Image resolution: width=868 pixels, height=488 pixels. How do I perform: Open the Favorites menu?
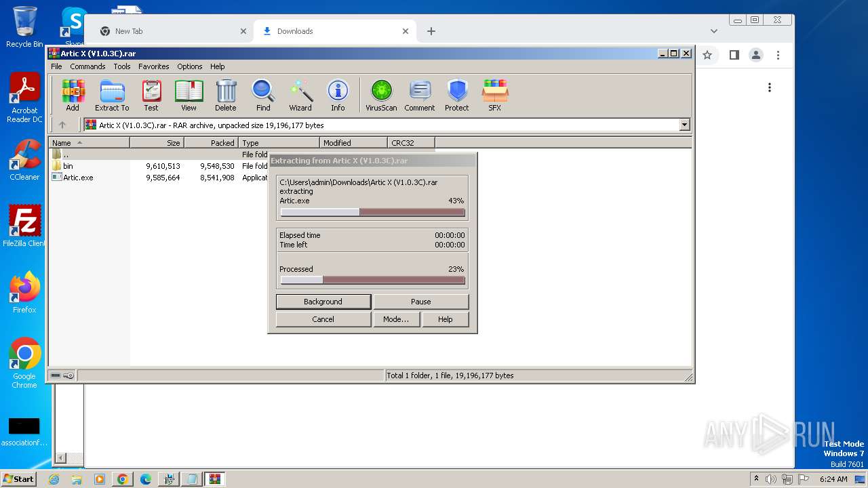[154, 66]
